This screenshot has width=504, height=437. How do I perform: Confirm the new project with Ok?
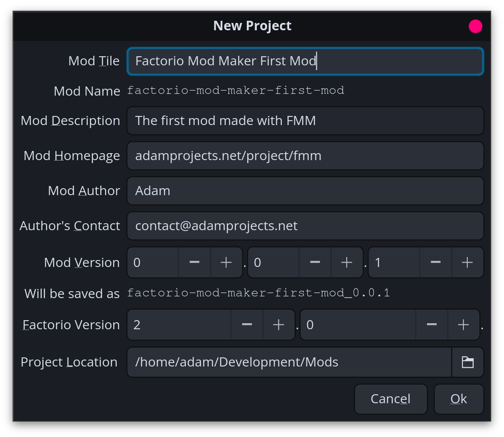(459, 398)
